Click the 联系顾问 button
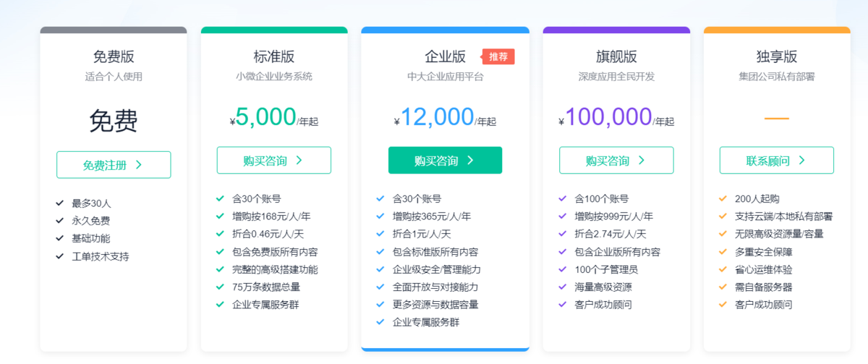This screenshot has height=364, width=868. [x=776, y=161]
